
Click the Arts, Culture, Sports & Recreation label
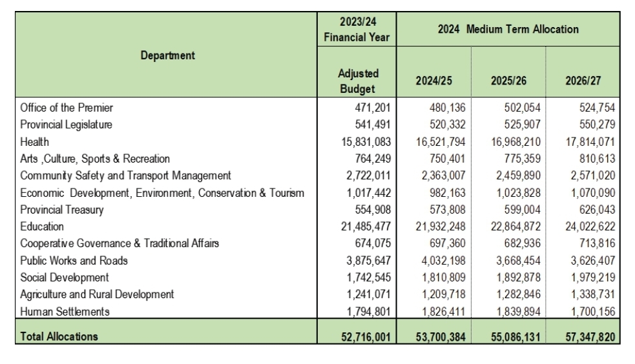[x=95, y=159]
